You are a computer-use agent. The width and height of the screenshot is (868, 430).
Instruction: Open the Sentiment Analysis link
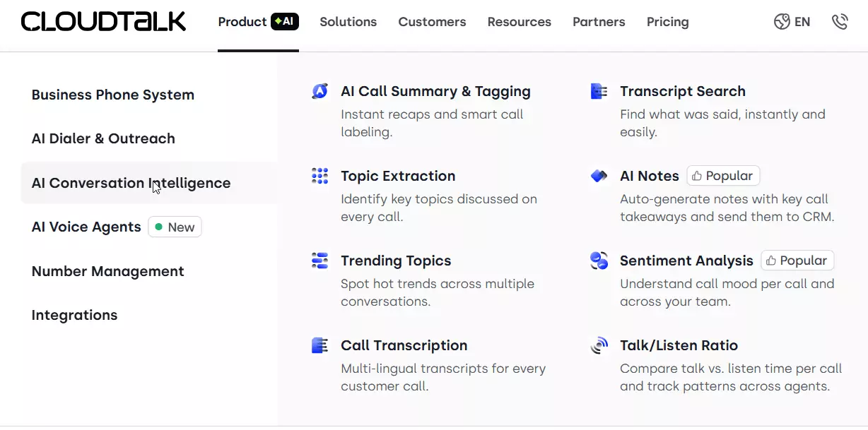[686, 261]
